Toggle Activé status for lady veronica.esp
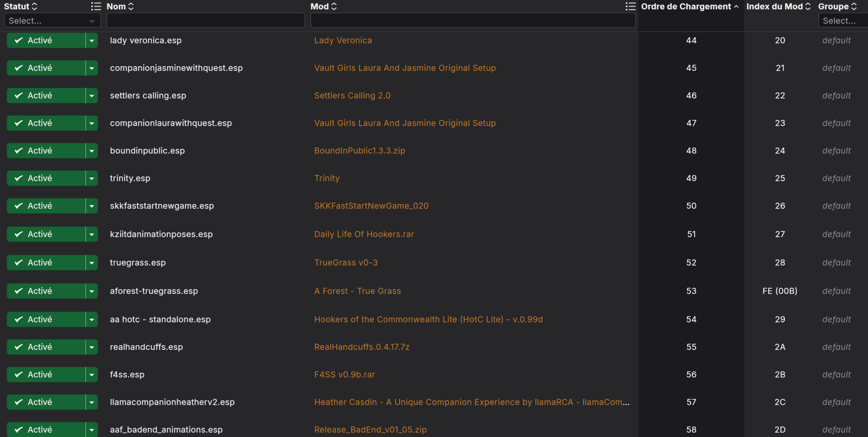868x437 pixels. click(x=46, y=40)
